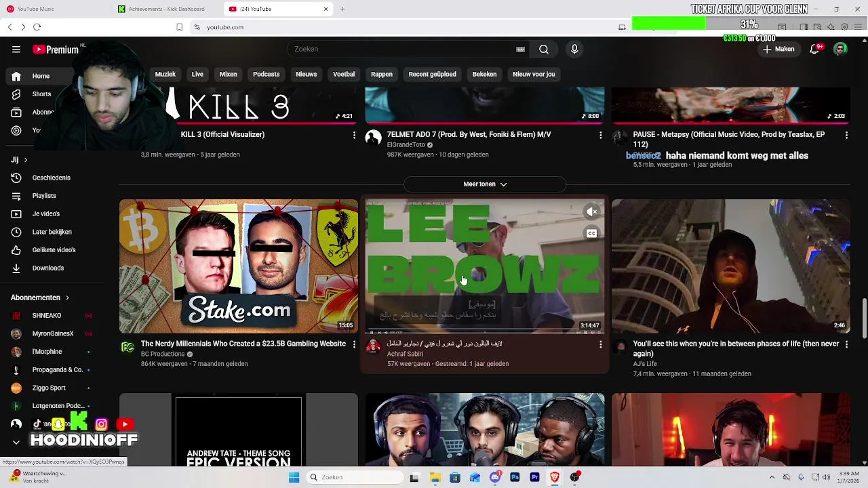This screenshot has width=868, height=488.
Task: Open the Windows Start menu
Action: (294, 477)
